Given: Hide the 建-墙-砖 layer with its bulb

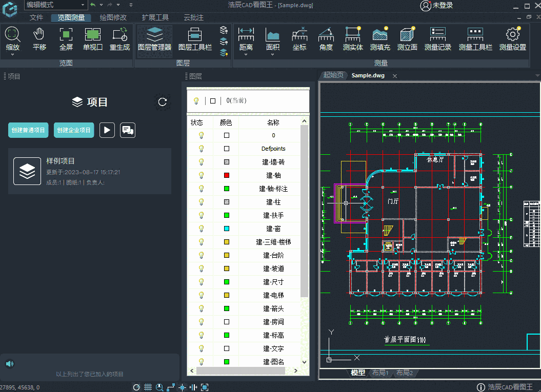Looking at the screenshot, I should [x=201, y=162].
